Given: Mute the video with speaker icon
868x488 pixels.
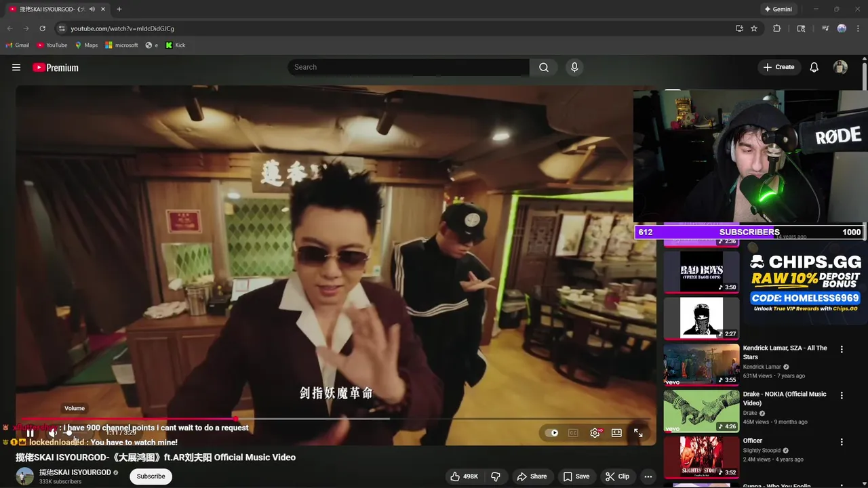Looking at the screenshot, I should tap(53, 433).
